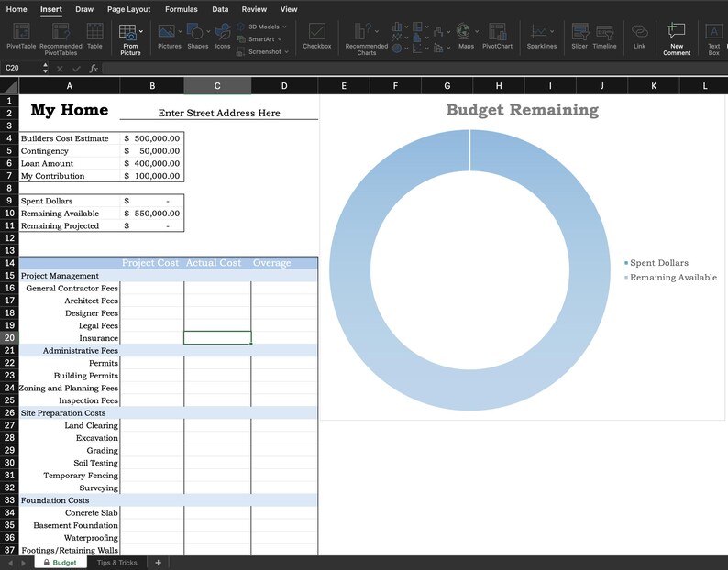Insert a hierarchy chart
This screenshot has height=570, width=728.
[x=417, y=27]
